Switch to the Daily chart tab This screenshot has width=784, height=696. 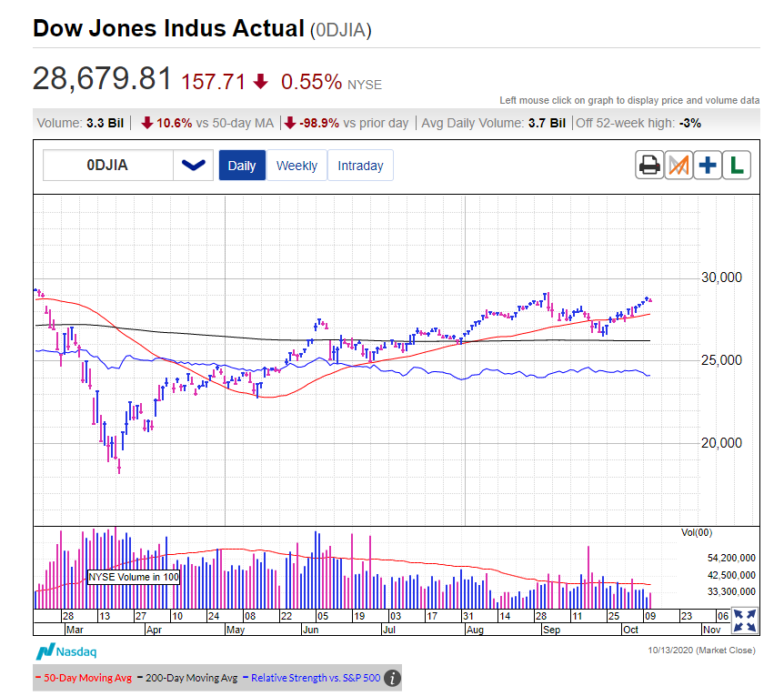pyautogui.click(x=242, y=166)
